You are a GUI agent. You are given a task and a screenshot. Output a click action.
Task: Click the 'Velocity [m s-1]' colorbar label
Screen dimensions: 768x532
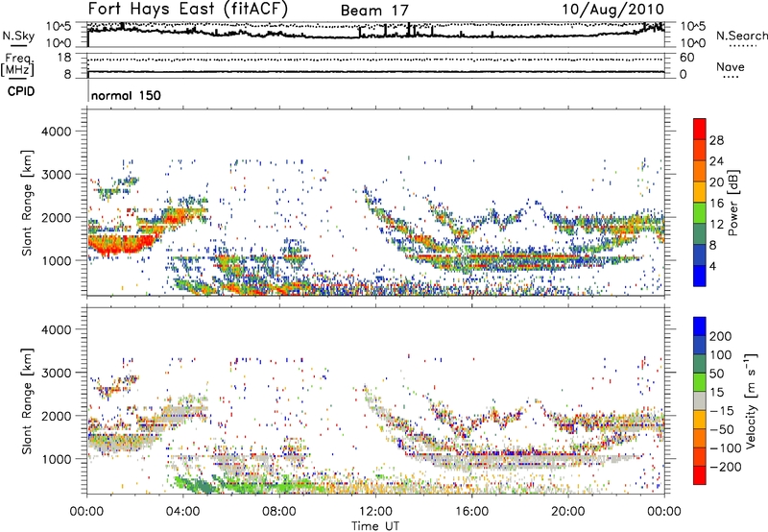pyautogui.click(x=751, y=400)
